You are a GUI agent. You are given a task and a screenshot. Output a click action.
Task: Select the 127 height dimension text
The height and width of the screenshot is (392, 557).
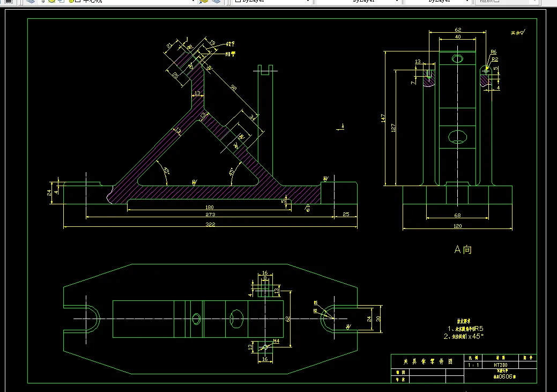point(393,128)
